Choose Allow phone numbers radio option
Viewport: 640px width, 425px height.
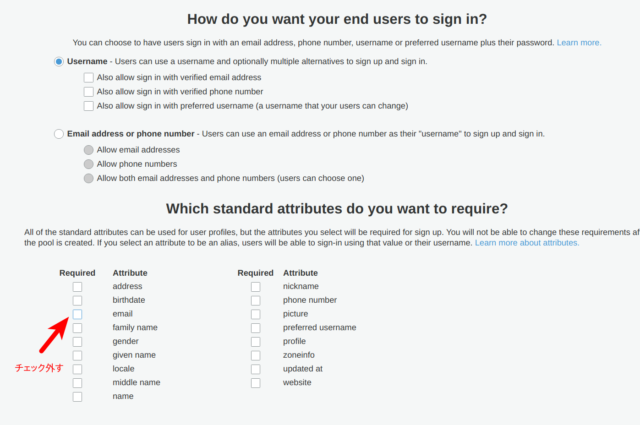tap(89, 163)
